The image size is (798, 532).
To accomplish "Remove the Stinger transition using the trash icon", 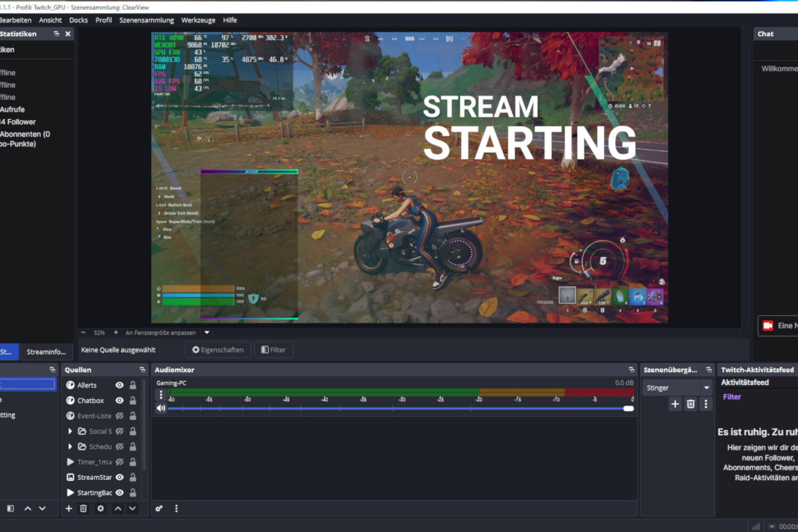I will [x=691, y=404].
